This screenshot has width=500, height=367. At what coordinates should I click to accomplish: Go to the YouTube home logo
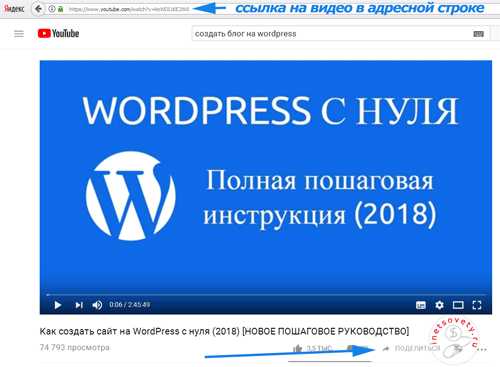point(58,33)
